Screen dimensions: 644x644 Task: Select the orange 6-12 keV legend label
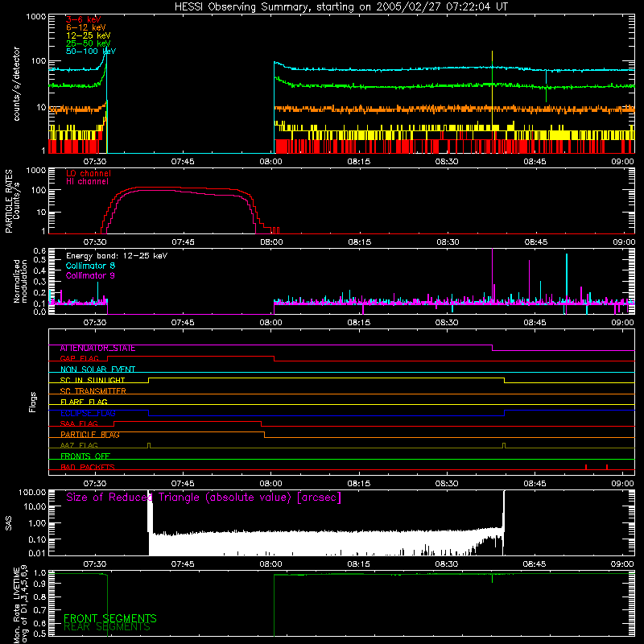(86, 27)
